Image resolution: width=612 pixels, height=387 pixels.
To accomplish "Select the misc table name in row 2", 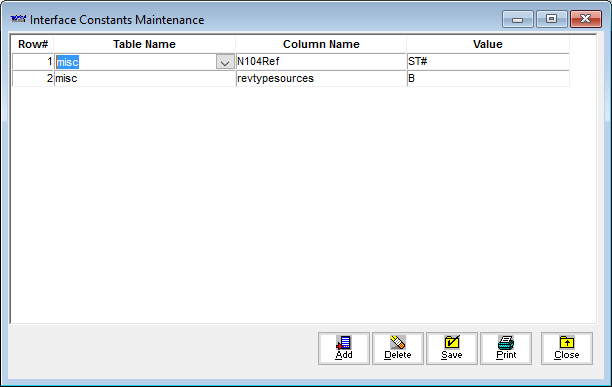I will [x=144, y=78].
